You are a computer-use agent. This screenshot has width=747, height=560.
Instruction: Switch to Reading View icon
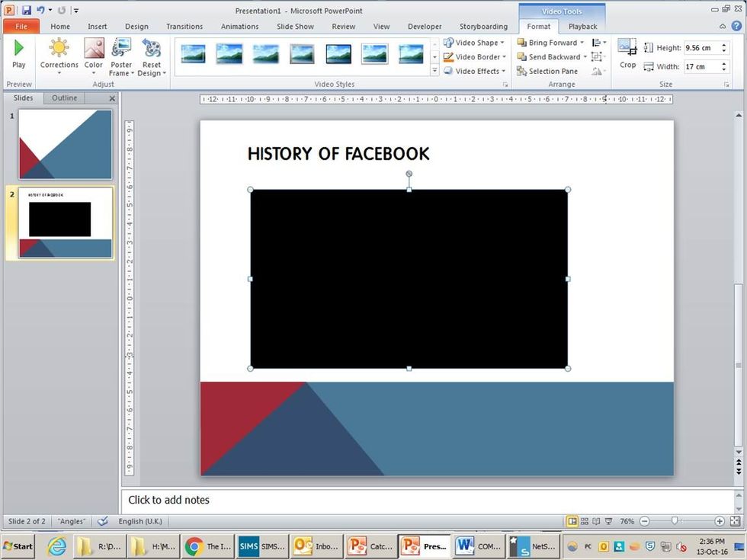tap(596, 521)
